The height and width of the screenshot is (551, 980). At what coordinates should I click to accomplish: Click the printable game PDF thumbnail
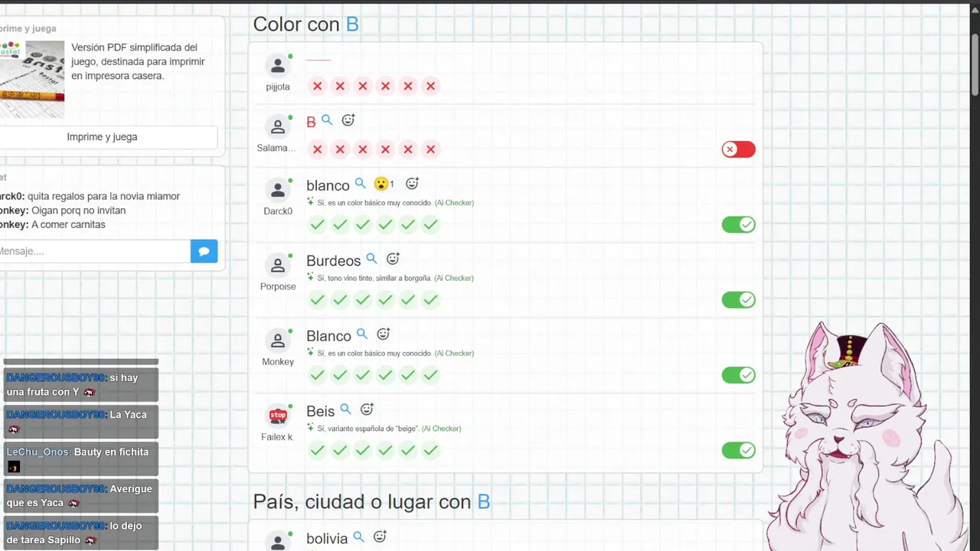31,79
